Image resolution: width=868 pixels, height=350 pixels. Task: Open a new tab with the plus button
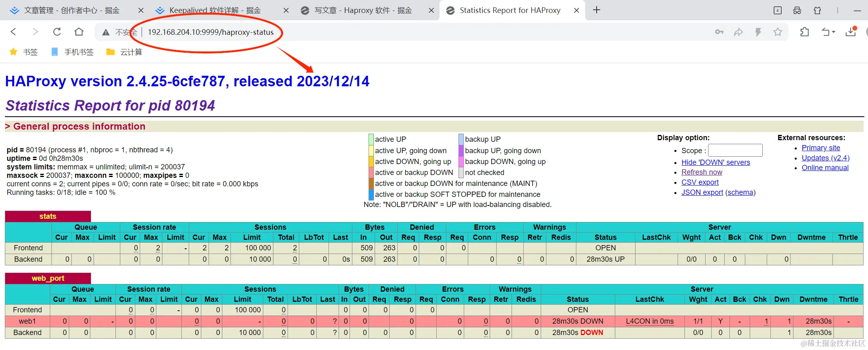point(597,10)
